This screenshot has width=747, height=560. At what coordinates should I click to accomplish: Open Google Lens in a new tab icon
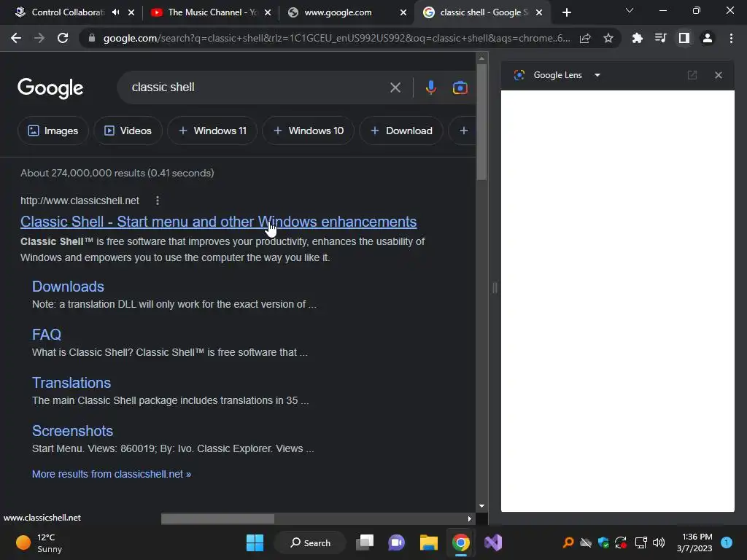pyautogui.click(x=692, y=75)
